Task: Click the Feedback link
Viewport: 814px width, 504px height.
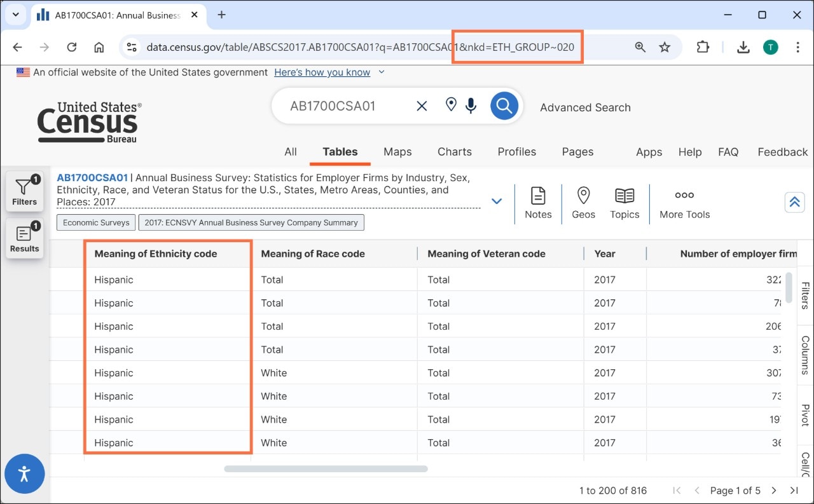Action: click(x=783, y=152)
